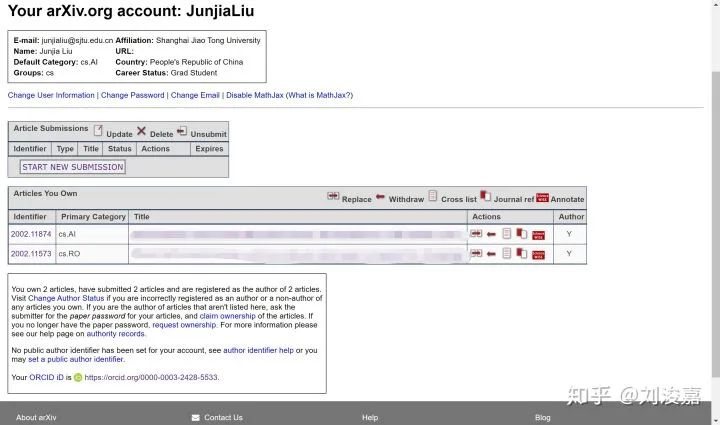720x425 pixels.
Task: Open Change Author Status link
Action: [x=66, y=298]
